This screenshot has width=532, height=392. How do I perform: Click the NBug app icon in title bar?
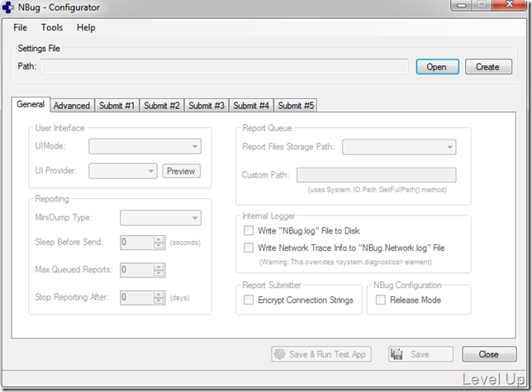(x=7, y=7)
